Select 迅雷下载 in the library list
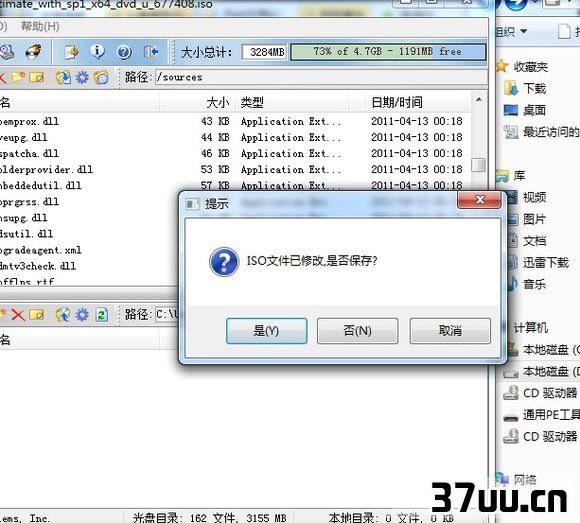The width and height of the screenshot is (580, 523). [x=545, y=263]
